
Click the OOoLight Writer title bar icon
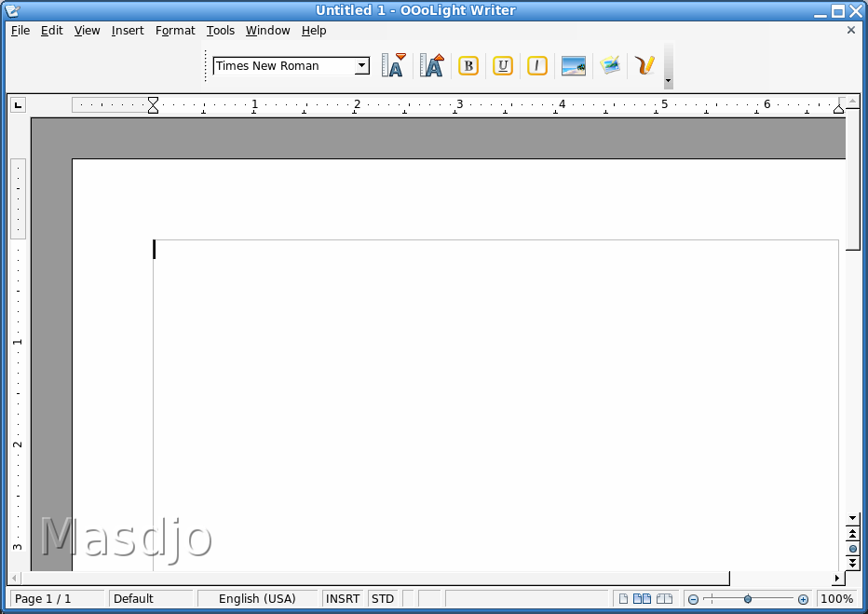tap(12, 10)
